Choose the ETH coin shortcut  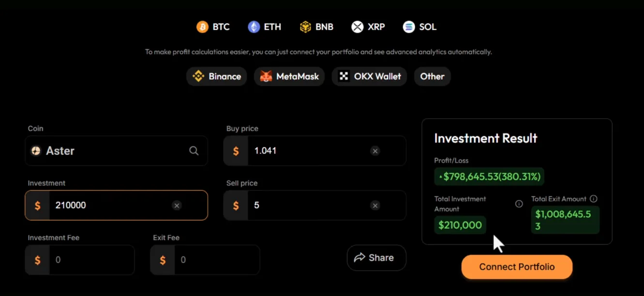point(264,27)
